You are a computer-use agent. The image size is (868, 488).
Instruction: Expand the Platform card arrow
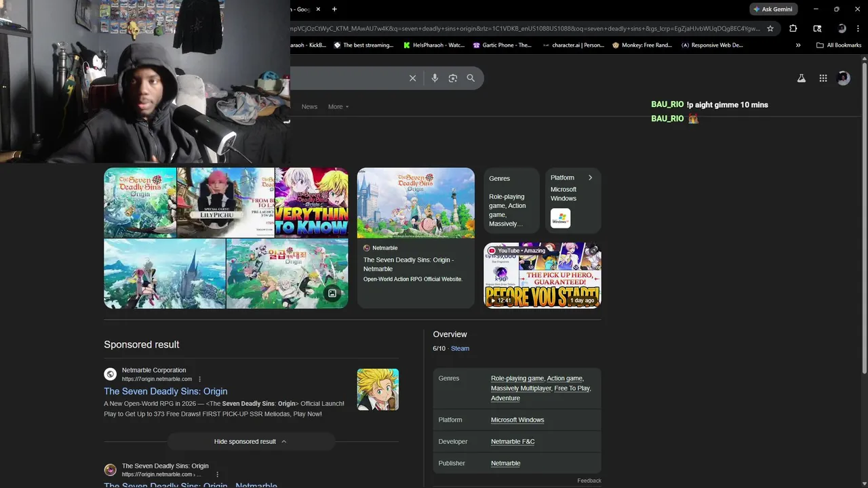(x=590, y=178)
